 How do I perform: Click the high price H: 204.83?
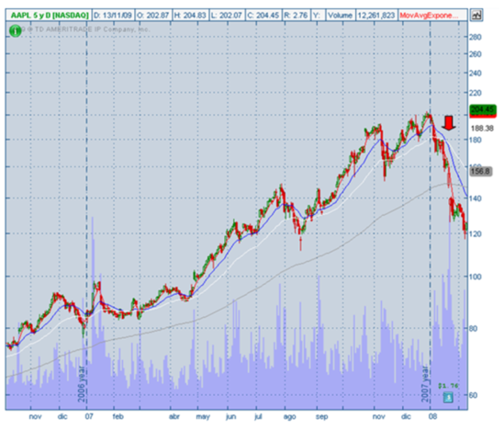pyautogui.click(x=190, y=15)
